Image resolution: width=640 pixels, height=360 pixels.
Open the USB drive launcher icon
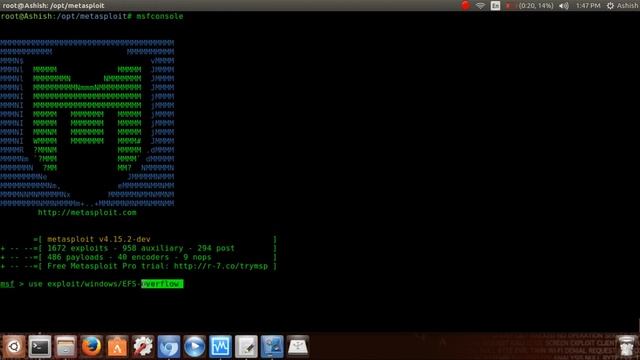point(298,347)
